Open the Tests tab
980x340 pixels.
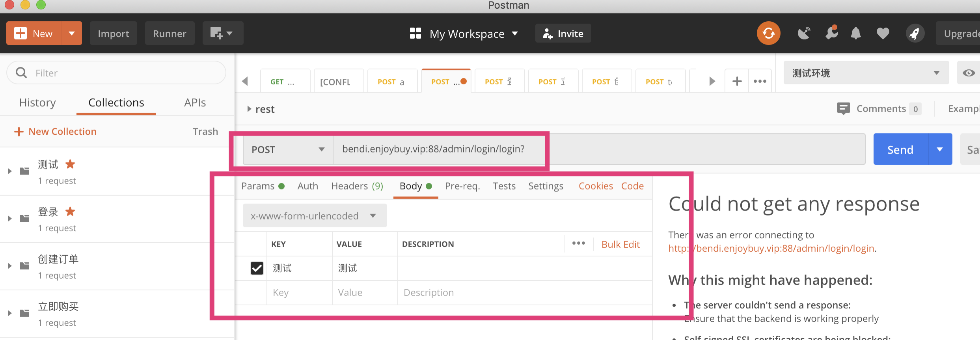click(x=504, y=186)
